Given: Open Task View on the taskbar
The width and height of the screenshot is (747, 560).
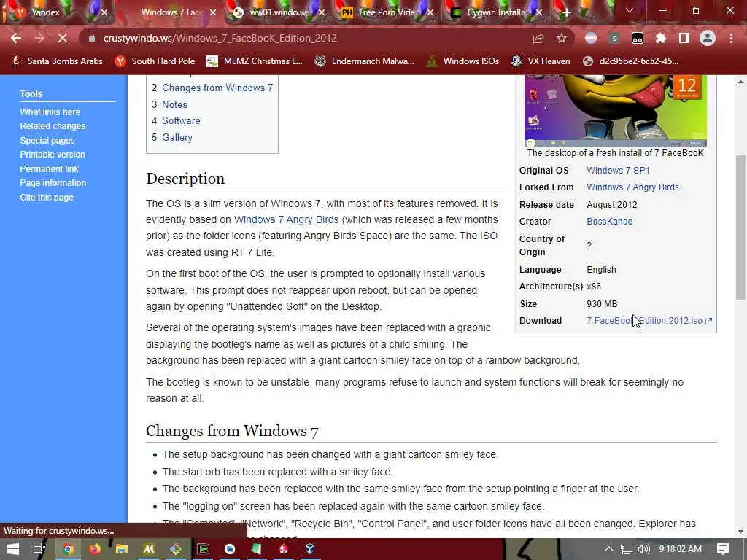Looking at the screenshot, I should pyautogui.click(x=39, y=549).
